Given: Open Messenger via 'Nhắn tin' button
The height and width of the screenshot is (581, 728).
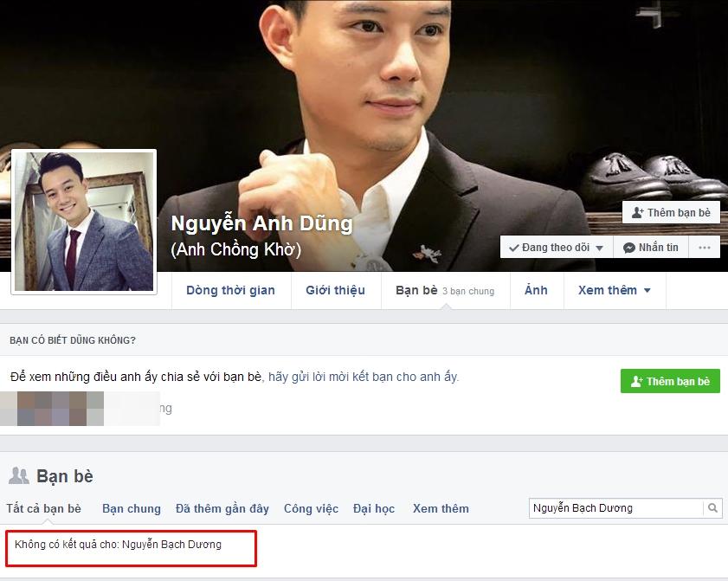Looking at the screenshot, I should click(651, 248).
